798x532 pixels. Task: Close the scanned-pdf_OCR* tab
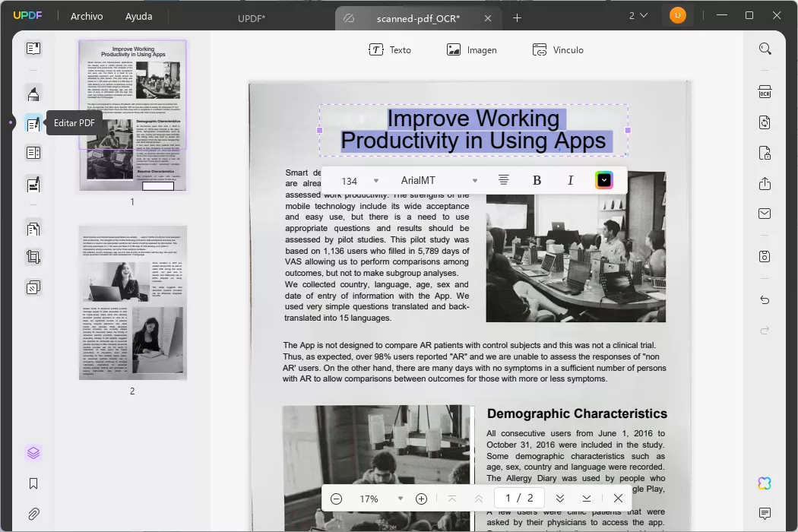(488, 18)
